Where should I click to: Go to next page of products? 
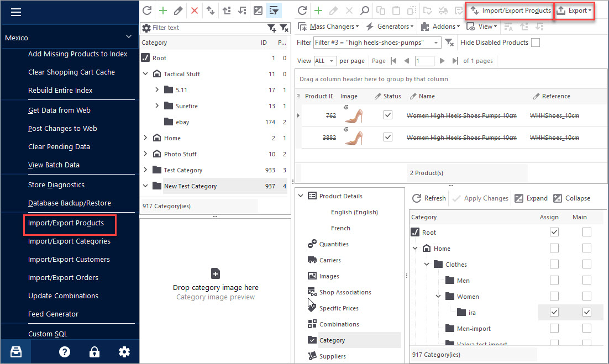(442, 61)
